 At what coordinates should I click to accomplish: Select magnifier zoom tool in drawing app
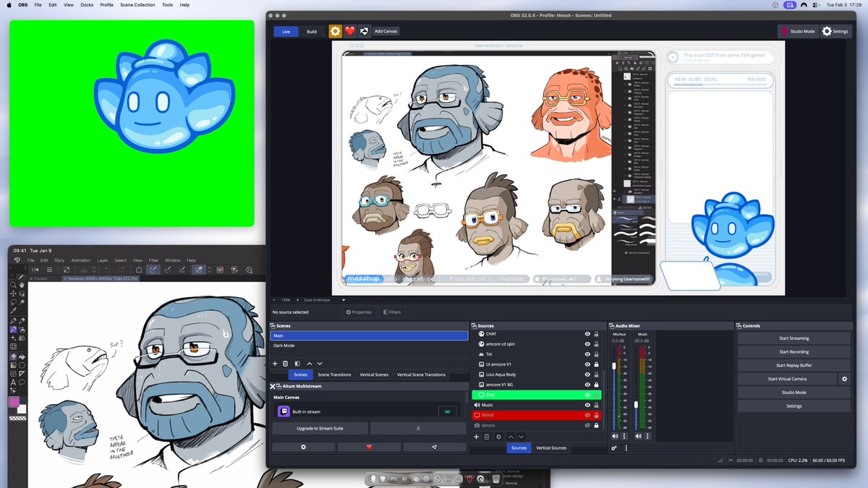click(x=14, y=285)
